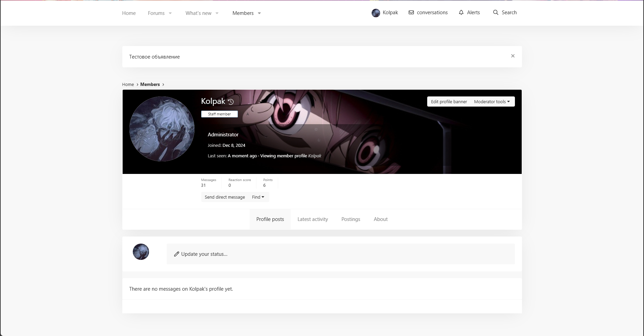The image size is (644, 336).
Task: Open the Search link
Action: click(x=509, y=13)
